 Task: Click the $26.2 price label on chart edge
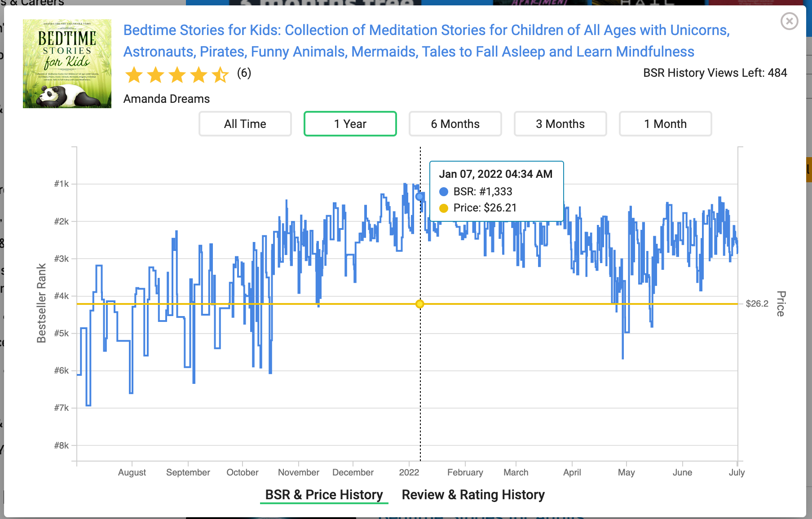[757, 303]
